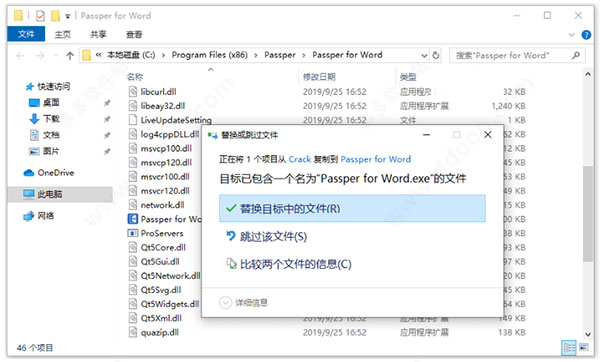Open the 文件 ribbon tab
Viewport: 600px width, 362px height.
tap(26, 34)
